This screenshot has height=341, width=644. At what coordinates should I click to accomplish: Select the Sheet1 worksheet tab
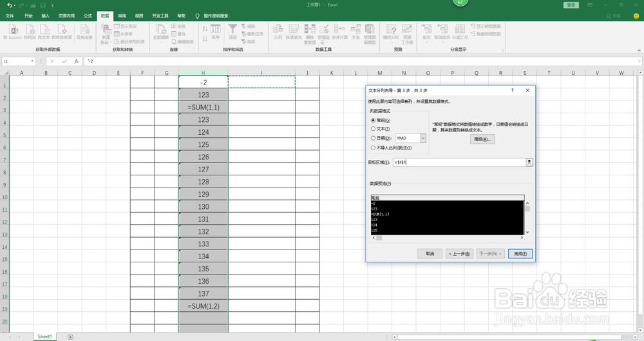pyautogui.click(x=45, y=336)
